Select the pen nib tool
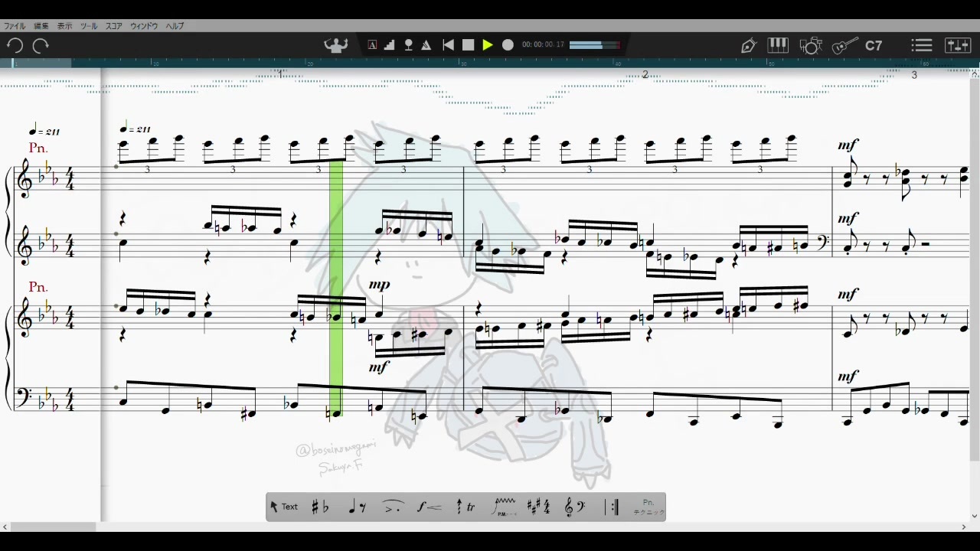This screenshot has width=980, height=551. coord(748,46)
